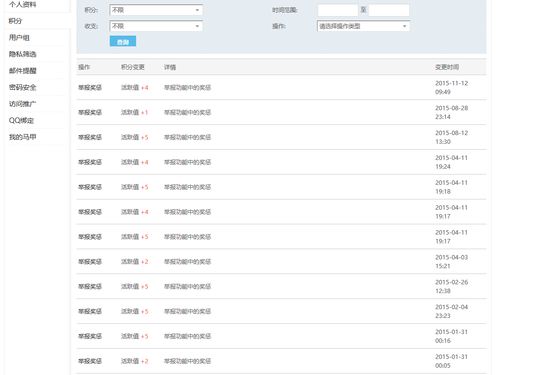Screen dimensions: 560x375
Task: Open the QQ绑定 sidebar entry
Action: coord(21,120)
